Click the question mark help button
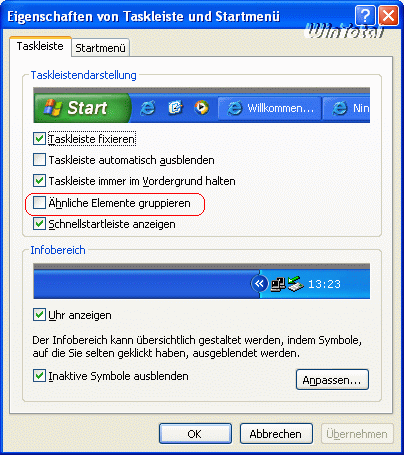 pos(365,15)
